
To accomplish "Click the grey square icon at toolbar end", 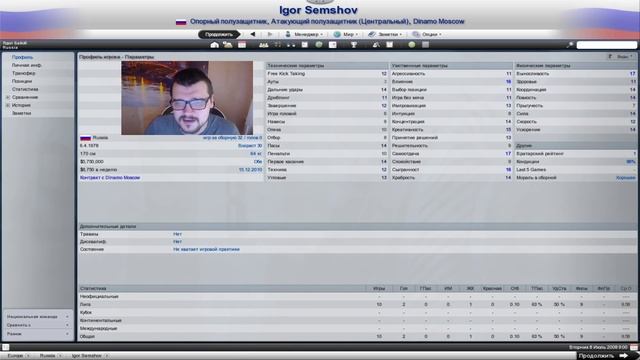I will [425, 45].
